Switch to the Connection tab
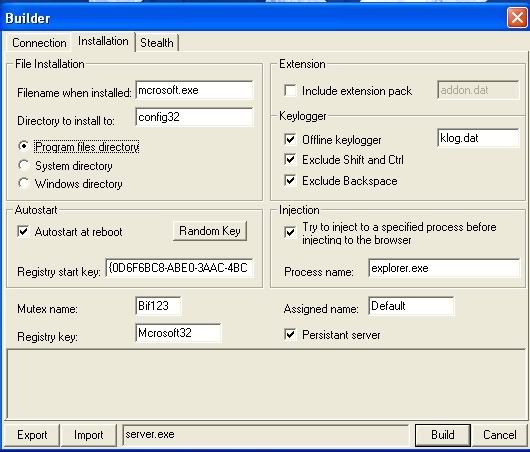The height and width of the screenshot is (452, 530). click(39, 43)
